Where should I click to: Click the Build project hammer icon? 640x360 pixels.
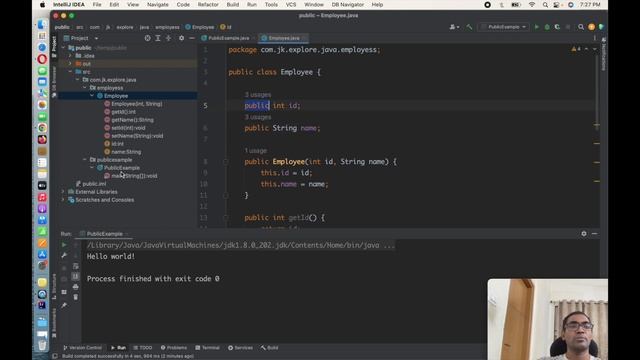[x=469, y=27]
